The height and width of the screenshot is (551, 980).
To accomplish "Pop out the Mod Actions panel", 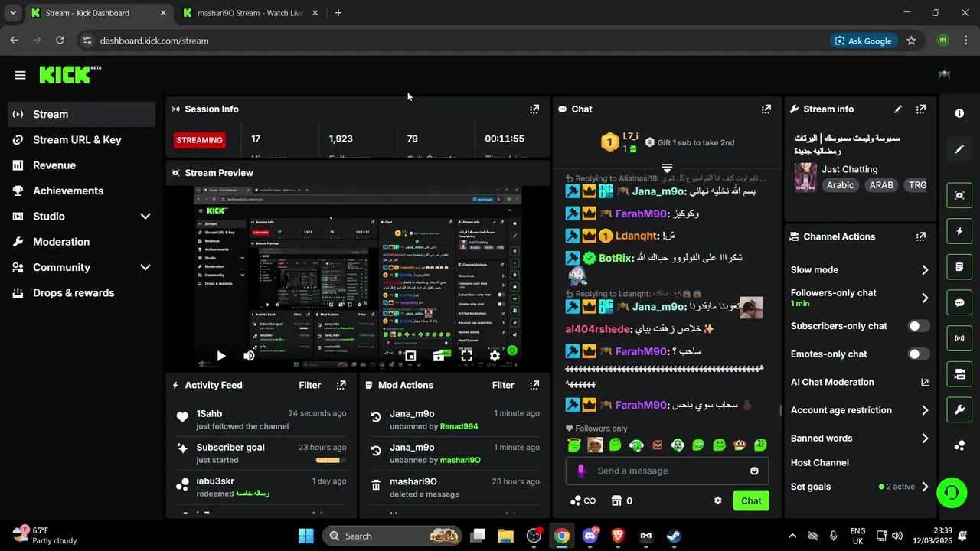I will pos(534,386).
